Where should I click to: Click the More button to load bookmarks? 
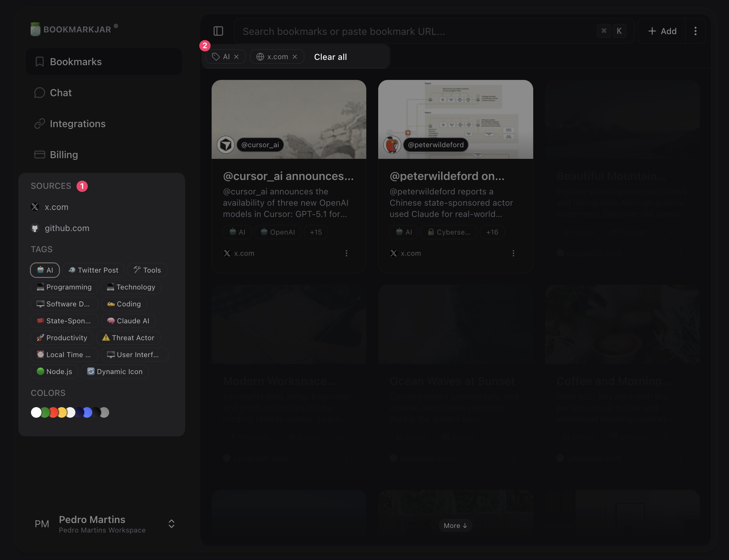point(455,525)
